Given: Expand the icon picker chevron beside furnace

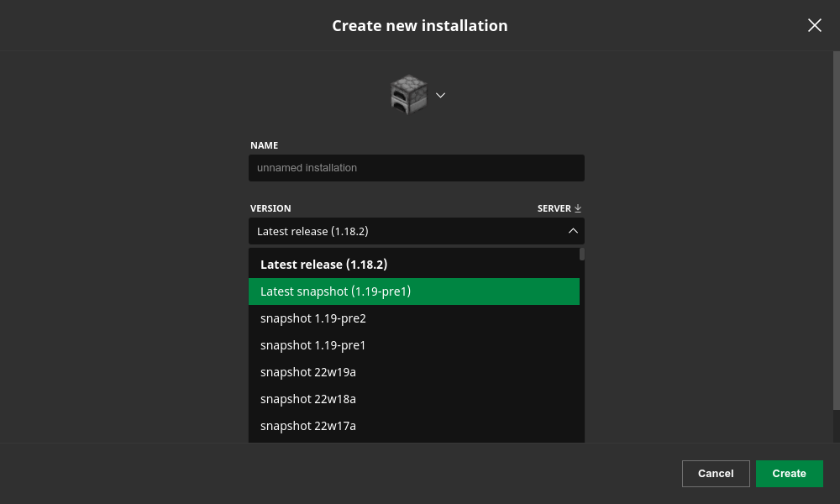Looking at the screenshot, I should 440,95.
